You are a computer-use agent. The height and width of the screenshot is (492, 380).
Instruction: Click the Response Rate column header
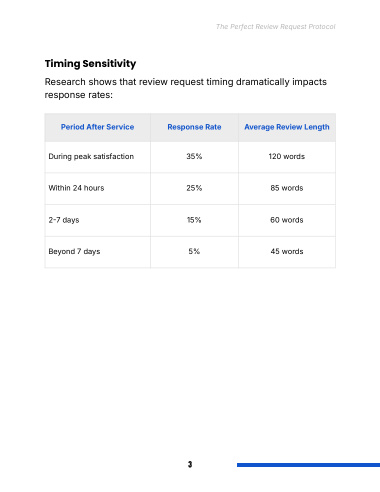(194, 127)
